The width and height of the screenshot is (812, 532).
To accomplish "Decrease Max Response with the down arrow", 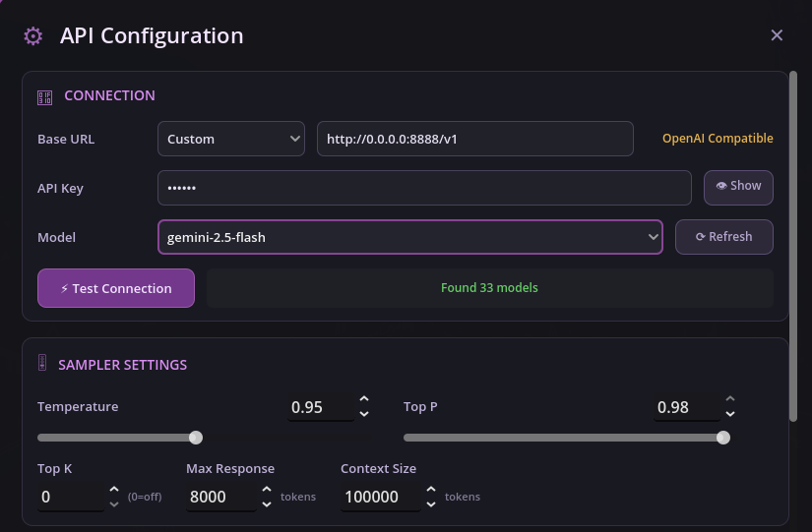I will pos(267,503).
